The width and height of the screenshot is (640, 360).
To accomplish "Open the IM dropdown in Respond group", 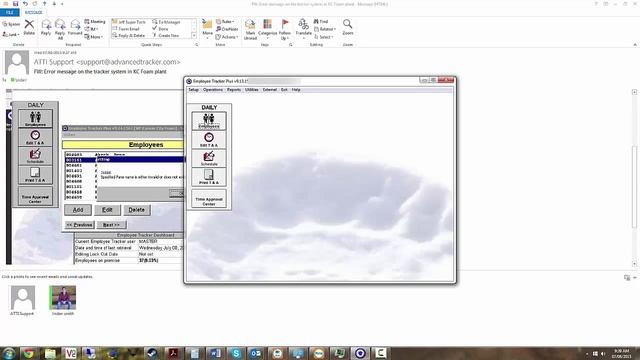I will pyautogui.click(x=92, y=29).
